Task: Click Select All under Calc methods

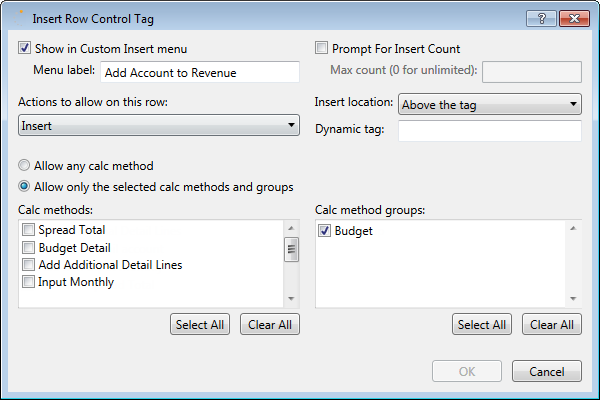Action: [200, 324]
